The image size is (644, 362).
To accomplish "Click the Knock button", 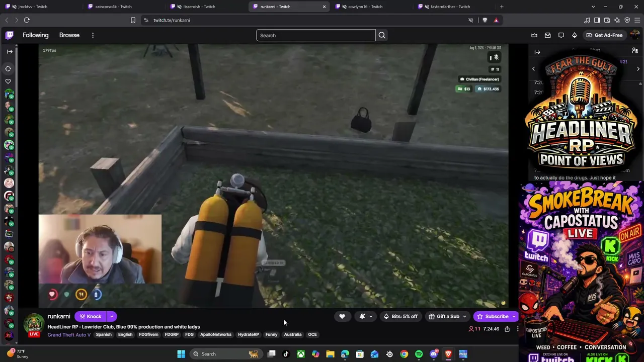I will pos(91,316).
